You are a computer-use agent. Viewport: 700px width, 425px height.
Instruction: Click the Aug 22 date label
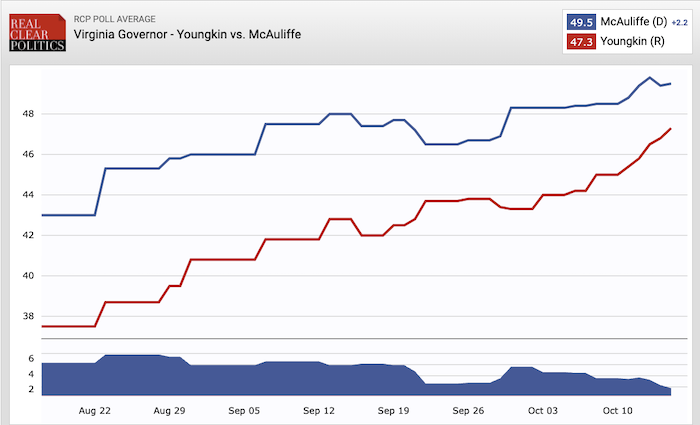click(96, 410)
